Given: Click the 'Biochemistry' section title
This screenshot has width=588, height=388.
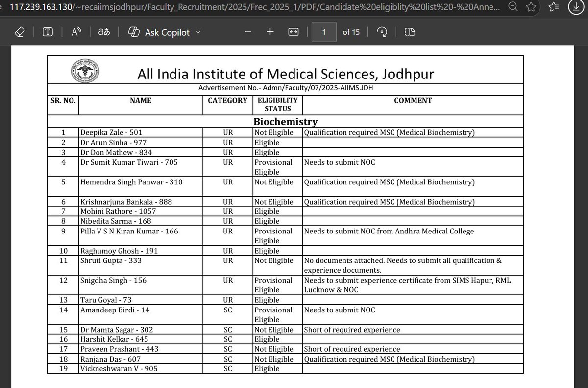Looking at the screenshot, I should pyautogui.click(x=285, y=121).
